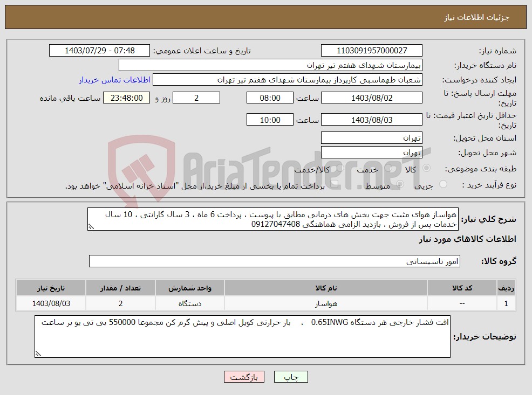The height and width of the screenshot is (395, 532).
Task: Click the requester name field شعبان طهماسبی
Action: point(288,80)
